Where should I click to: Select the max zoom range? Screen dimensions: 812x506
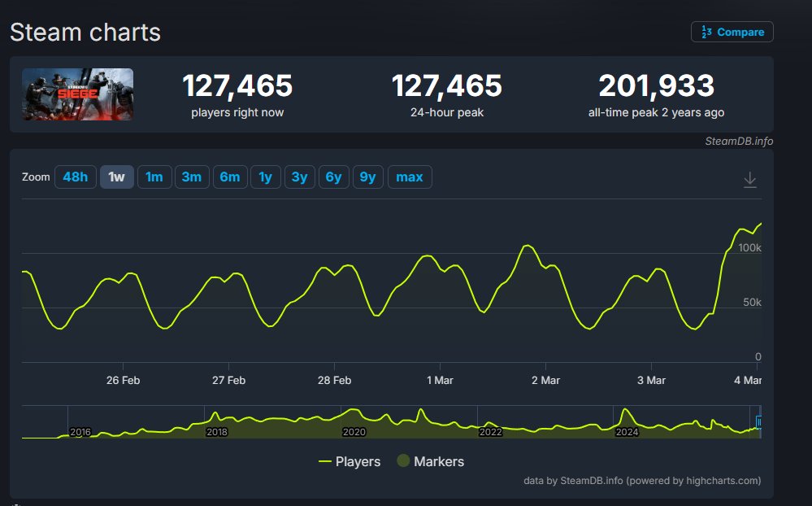coord(410,177)
